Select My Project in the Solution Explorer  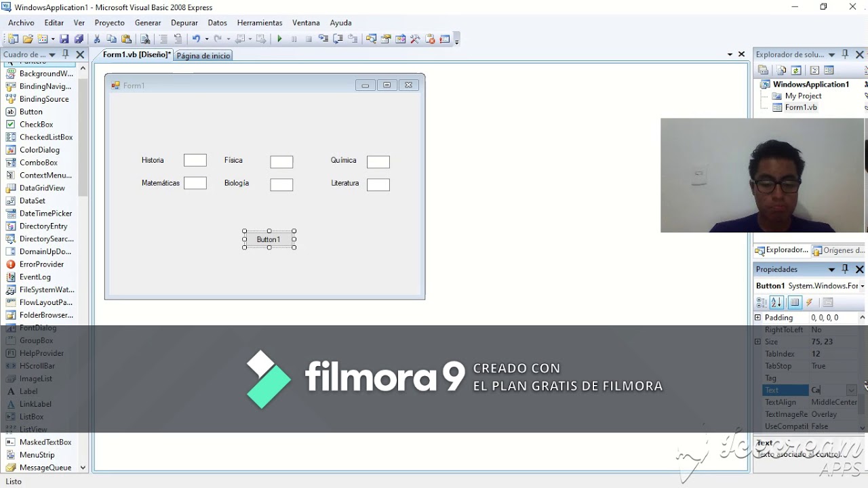click(803, 96)
